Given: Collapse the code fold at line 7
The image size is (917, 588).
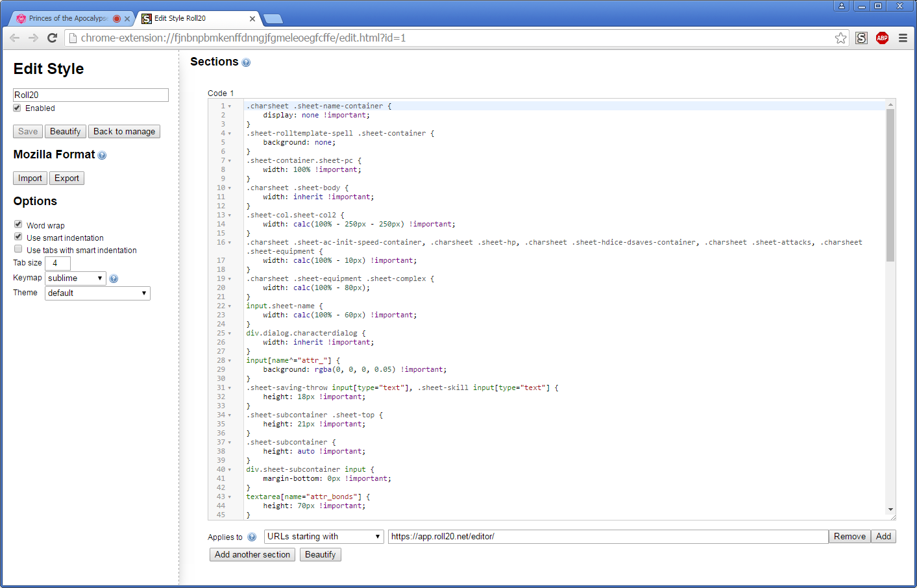Looking at the screenshot, I should pyautogui.click(x=230, y=160).
